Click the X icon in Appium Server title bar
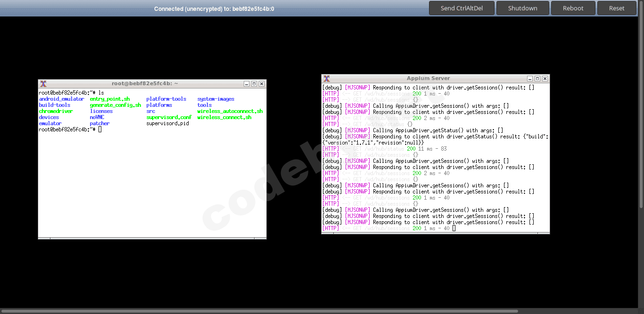This screenshot has height=314, width=644. click(327, 79)
